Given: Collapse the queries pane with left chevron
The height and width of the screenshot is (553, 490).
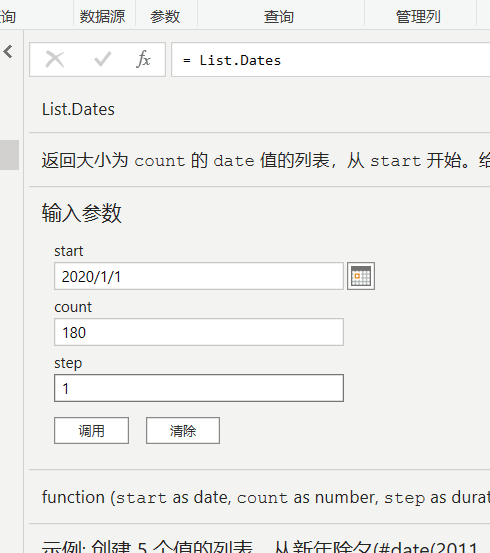Looking at the screenshot, I should (x=8, y=52).
